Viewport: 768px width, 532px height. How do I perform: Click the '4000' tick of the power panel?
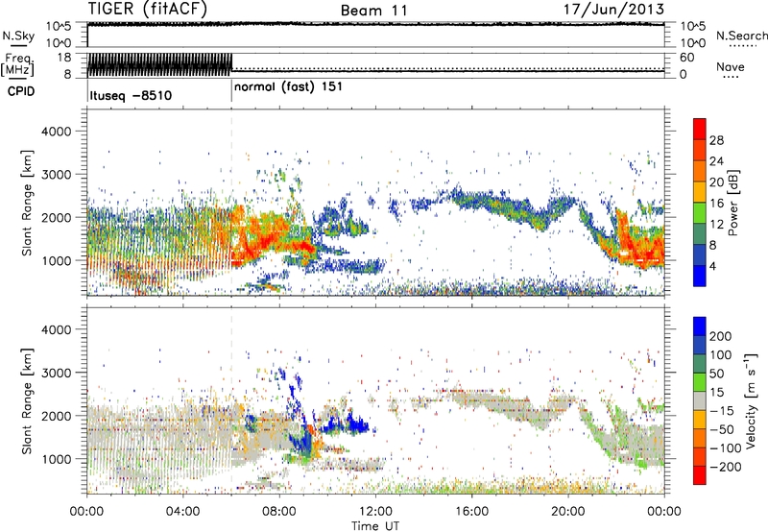56,132
